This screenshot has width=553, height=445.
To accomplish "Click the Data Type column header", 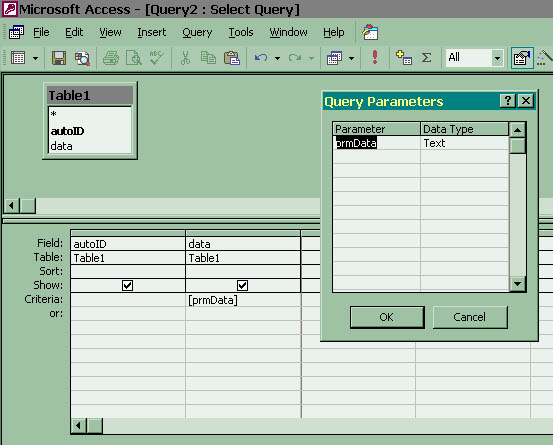I will click(x=464, y=129).
